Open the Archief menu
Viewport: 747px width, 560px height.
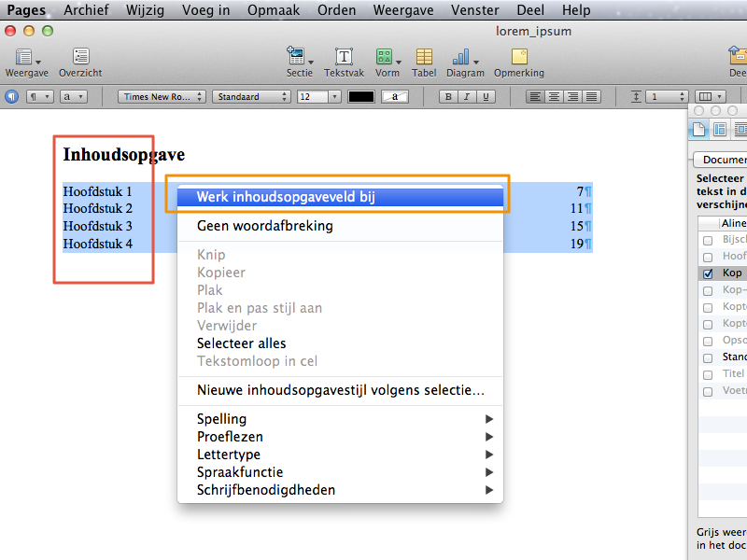86,10
